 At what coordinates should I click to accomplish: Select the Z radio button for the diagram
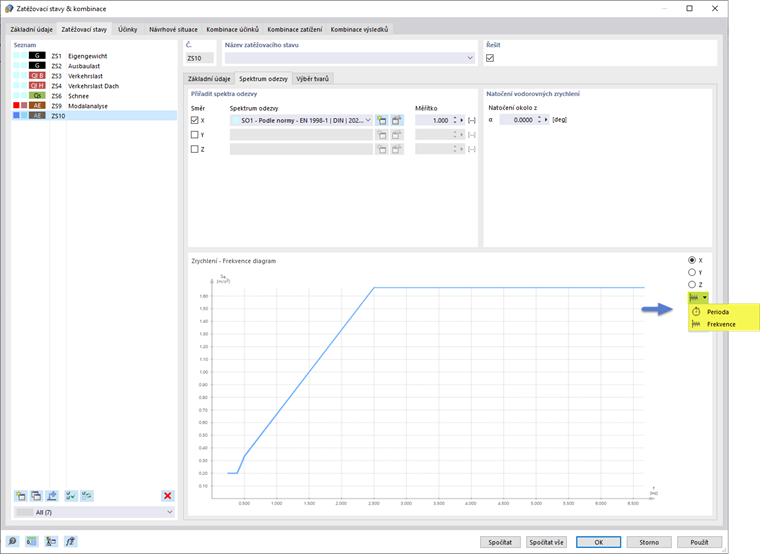(x=692, y=285)
